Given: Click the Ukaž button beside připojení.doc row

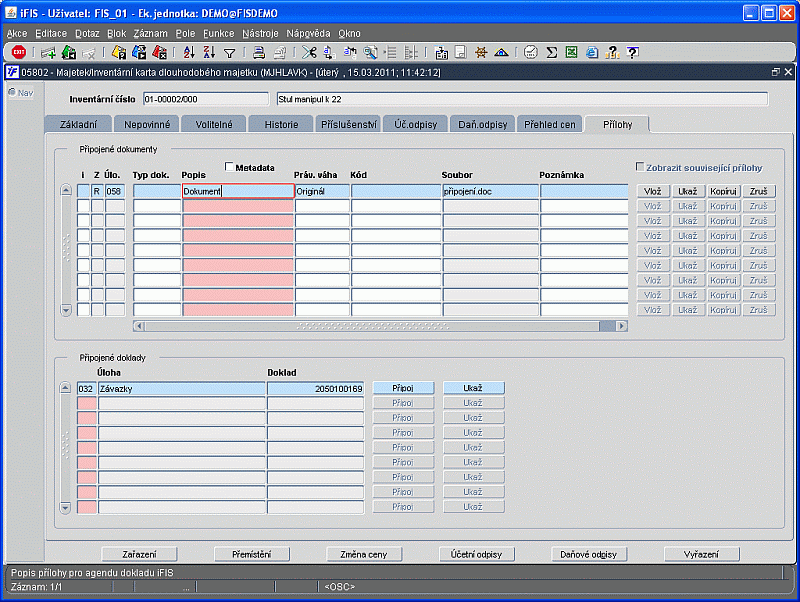Looking at the screenshot, I should (688, 191).
